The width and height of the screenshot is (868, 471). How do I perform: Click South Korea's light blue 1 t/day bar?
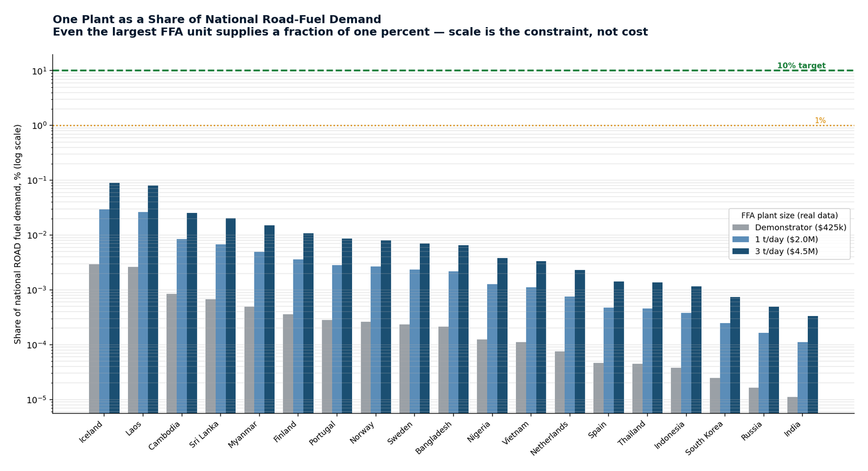725,368
